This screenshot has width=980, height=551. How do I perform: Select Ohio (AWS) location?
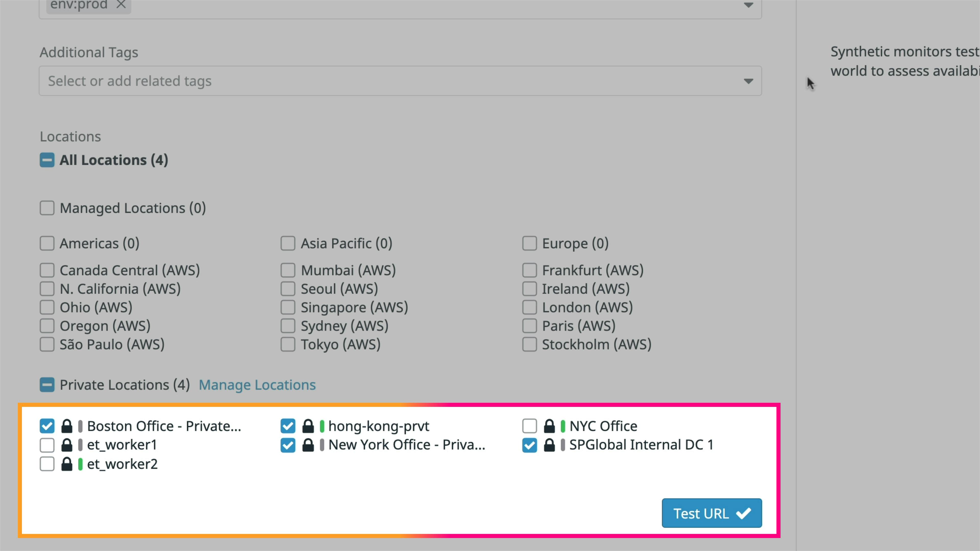pos(47,307)
